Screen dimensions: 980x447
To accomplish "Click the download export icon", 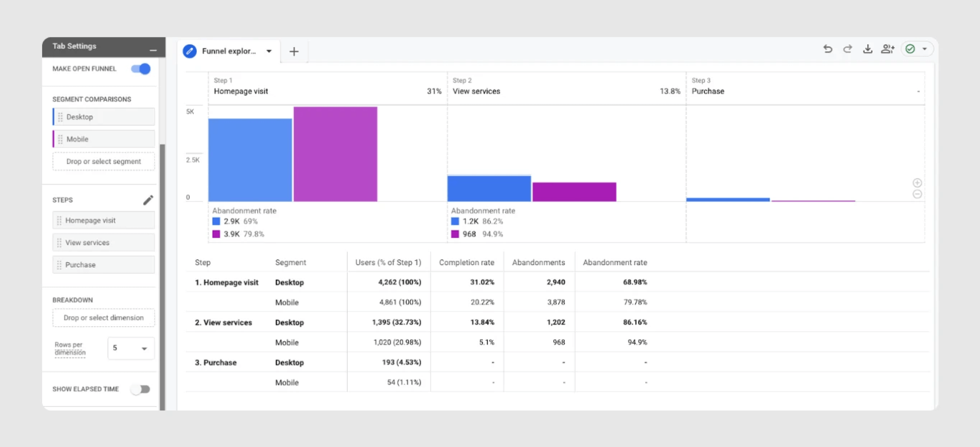I will point(868,49).
